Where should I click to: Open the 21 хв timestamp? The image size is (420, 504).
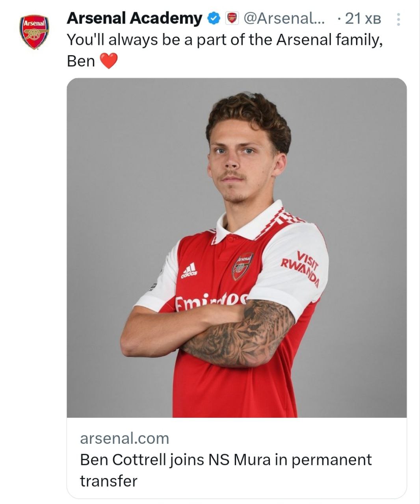pos(362,19)
